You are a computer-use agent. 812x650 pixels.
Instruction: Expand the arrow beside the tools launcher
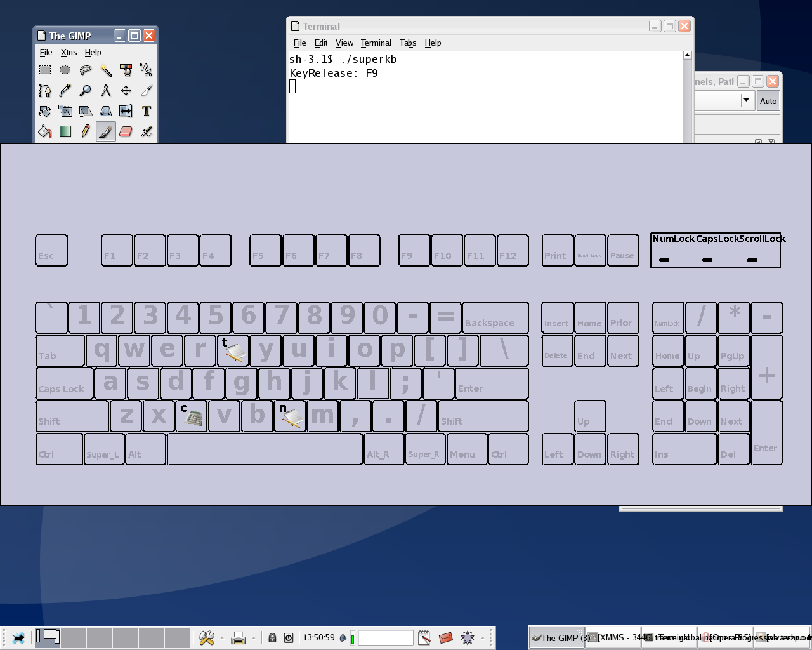coord(222,638)
